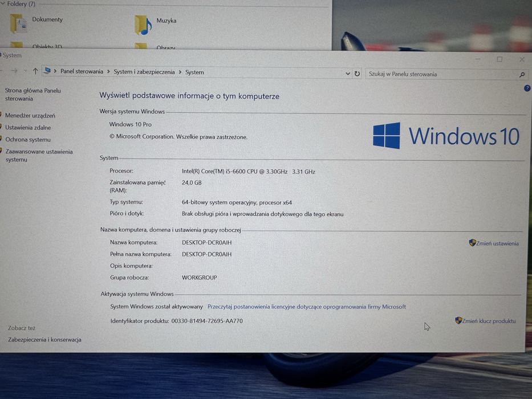Open the address bar history dropdown arrow
This screenshot has width=532, height=399.
(348, 74)
